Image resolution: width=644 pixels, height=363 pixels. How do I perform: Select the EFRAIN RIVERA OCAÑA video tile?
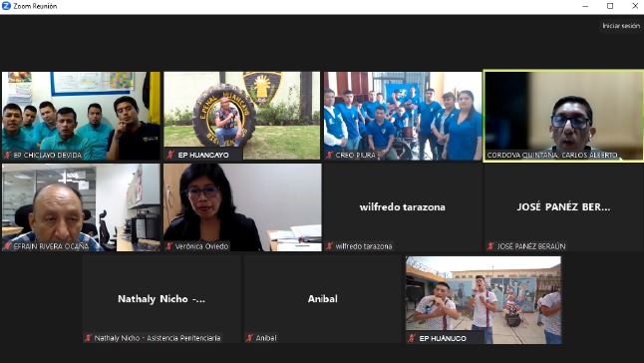point(81,207)
